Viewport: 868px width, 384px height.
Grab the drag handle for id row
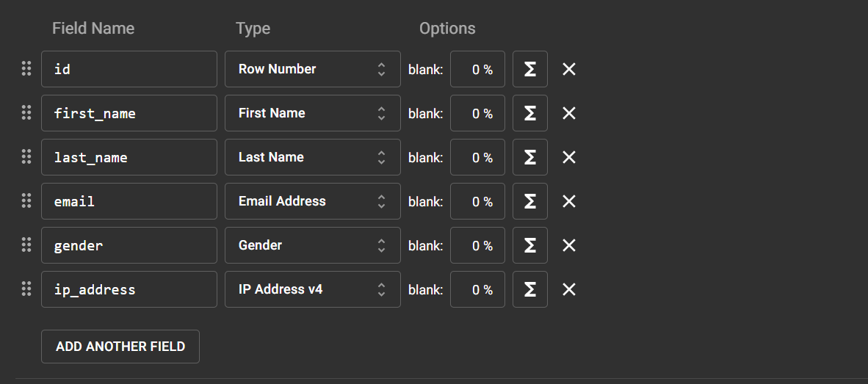tap(26, 69)
